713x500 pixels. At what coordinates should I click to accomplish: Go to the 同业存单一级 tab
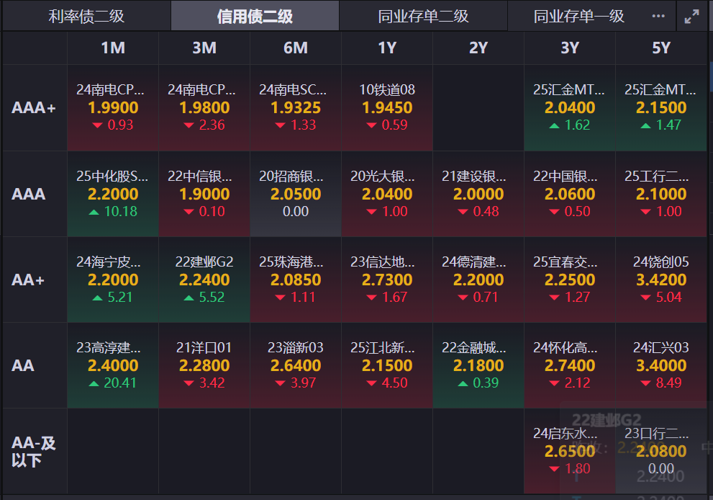pyautogui.click(x=579, y=16)
